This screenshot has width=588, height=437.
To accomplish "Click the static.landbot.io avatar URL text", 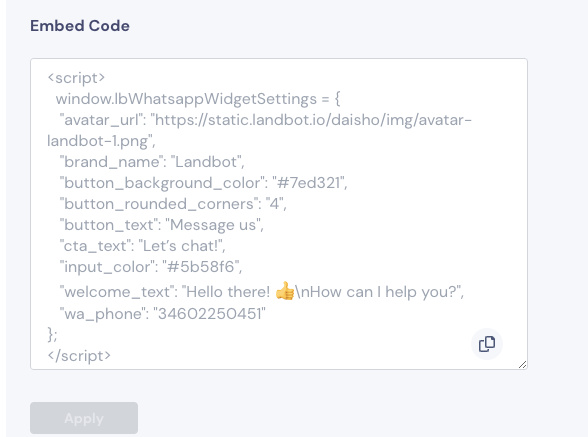I will pos(313,120).
